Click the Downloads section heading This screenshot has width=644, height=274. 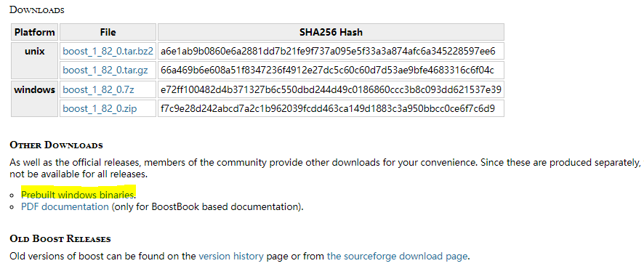[37, 10]
